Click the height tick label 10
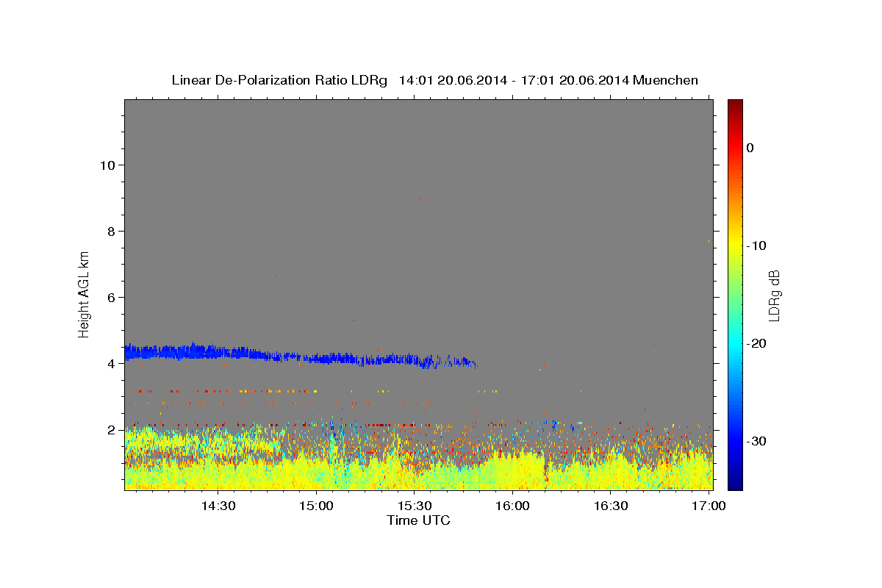882x588 pixels. tap(107, 165)
